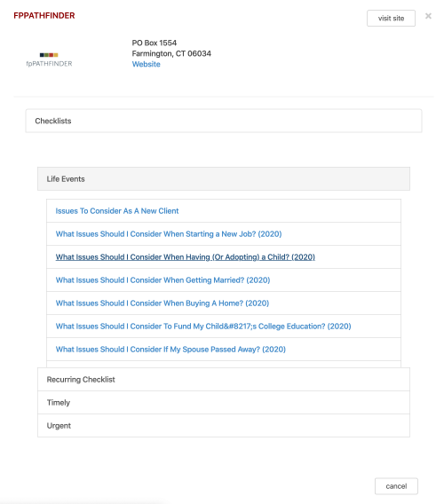This screenshot has height=504, width=444.
Task: Click the Farmington, CT 06034 address line
Action: click(171, 53)
